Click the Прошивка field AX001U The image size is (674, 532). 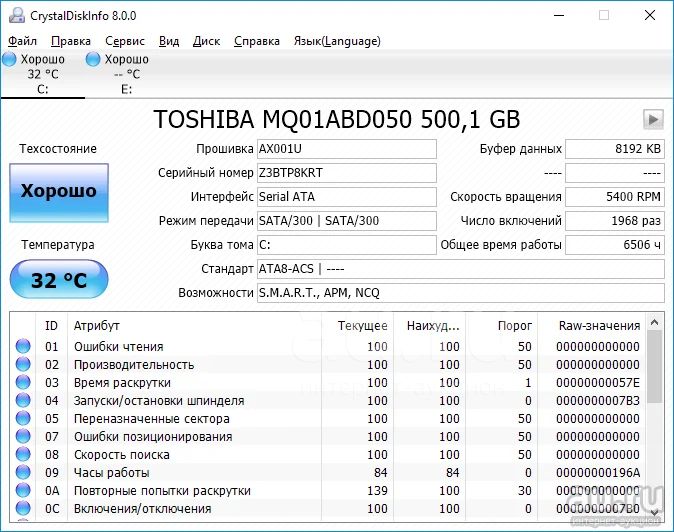(x=347, y=149)
